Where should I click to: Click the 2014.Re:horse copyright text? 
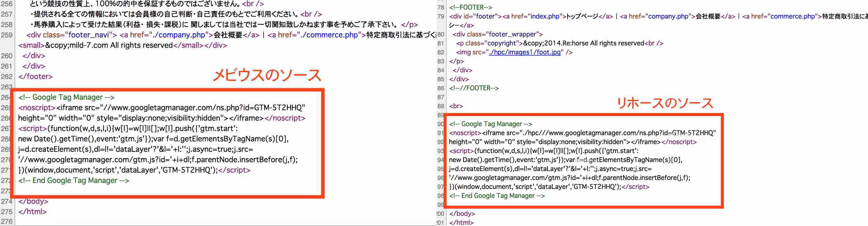[583, 43]
